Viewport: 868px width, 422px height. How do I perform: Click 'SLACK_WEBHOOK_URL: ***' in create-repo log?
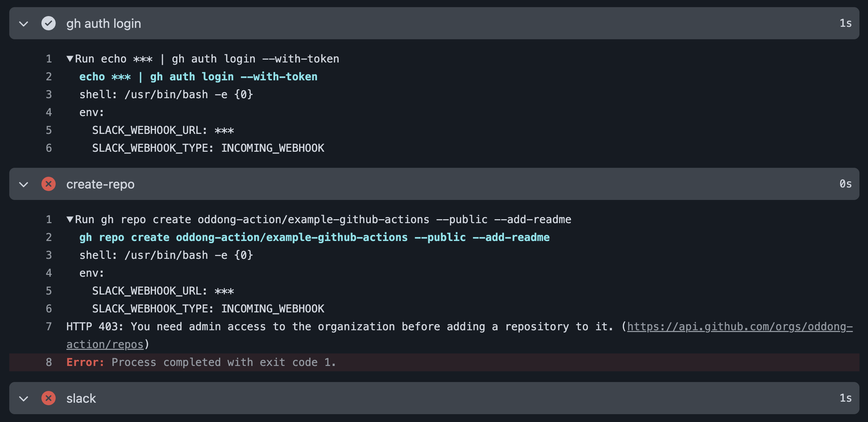tap(163, 291)
